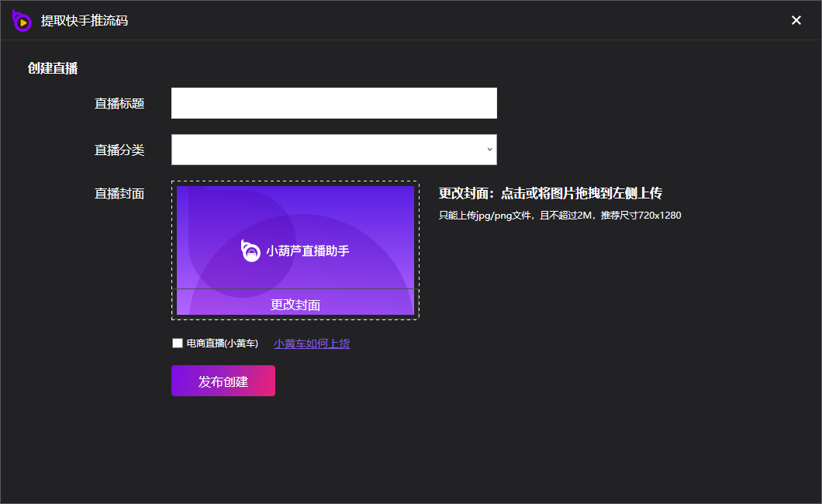Click the chevron arrow of the category combo box
The width and height of the screenshot is (822, 504).
point(489,150)
